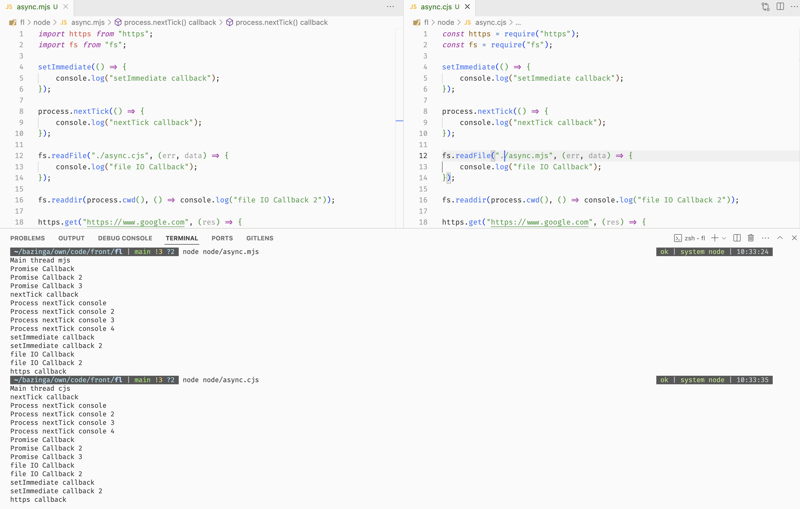The width and height of the screenshot is (800, 509).
Task: Switch to the OUTPUT panel tab
Action: pos(71,238)
